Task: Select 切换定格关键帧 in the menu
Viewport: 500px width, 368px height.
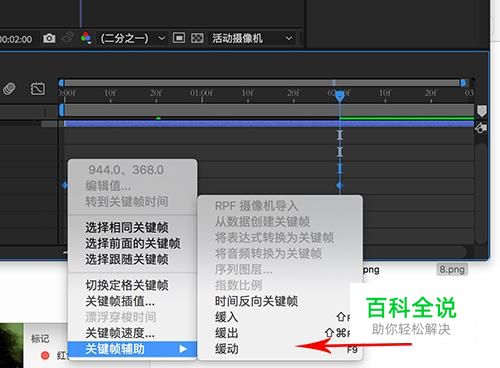Action: [127, 285]
